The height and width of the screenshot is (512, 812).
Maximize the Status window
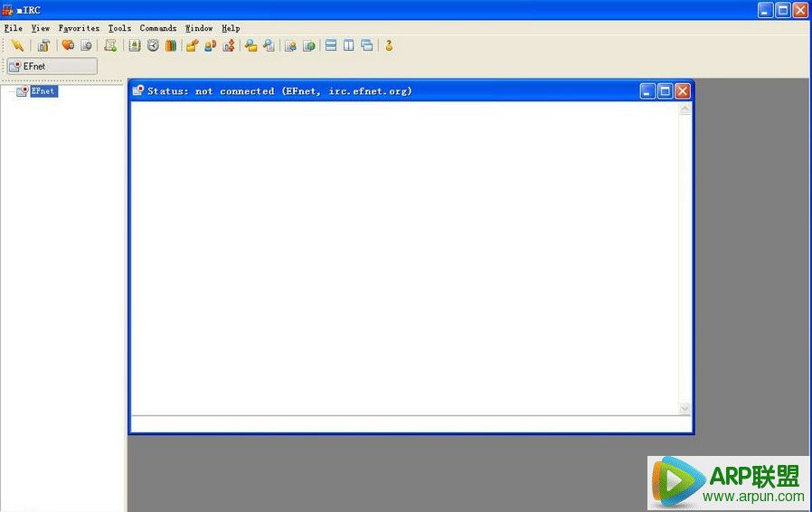click(665, 91)
